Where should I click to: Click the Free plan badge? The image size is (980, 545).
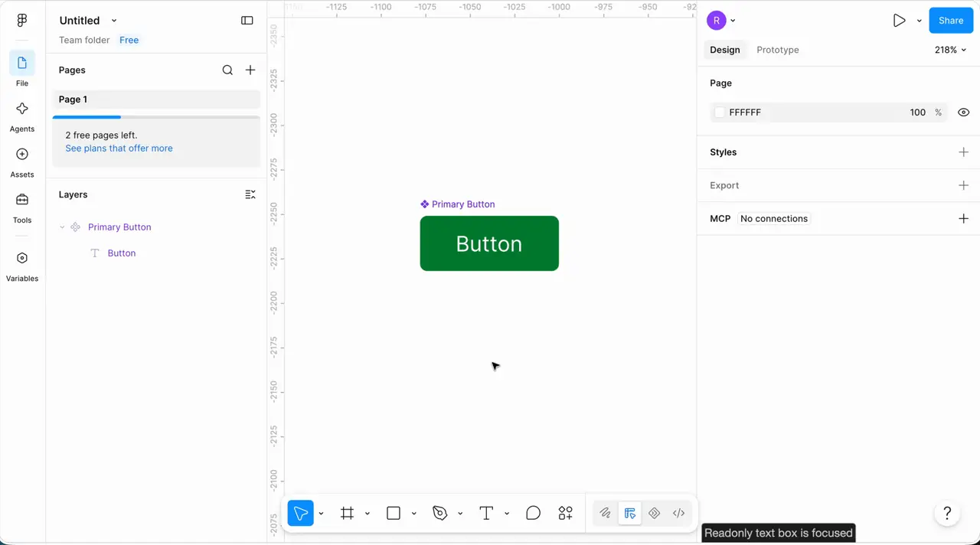(129, 40)
